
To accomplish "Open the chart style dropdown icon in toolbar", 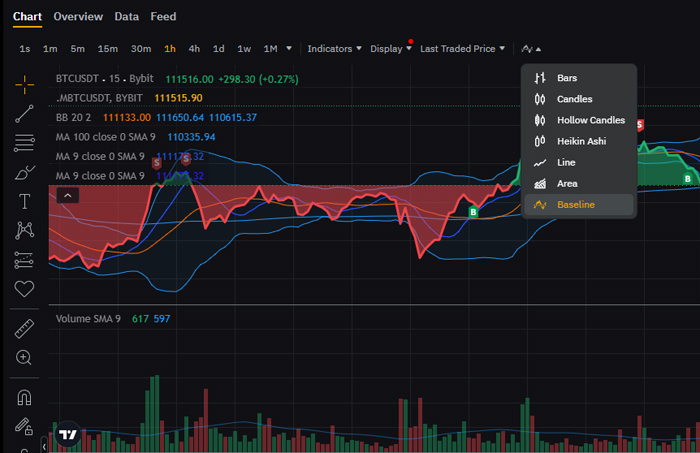I will click(x=531, y=49).
